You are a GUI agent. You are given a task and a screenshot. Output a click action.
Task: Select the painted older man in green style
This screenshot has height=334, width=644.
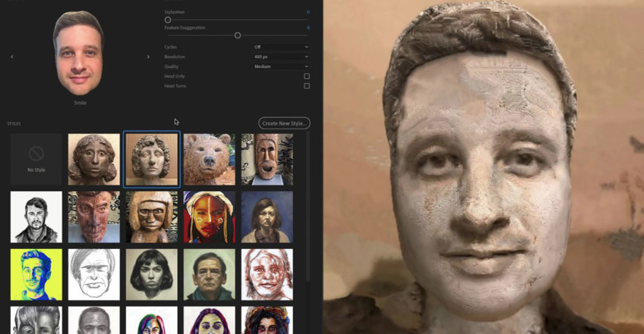tap(209, 275)
